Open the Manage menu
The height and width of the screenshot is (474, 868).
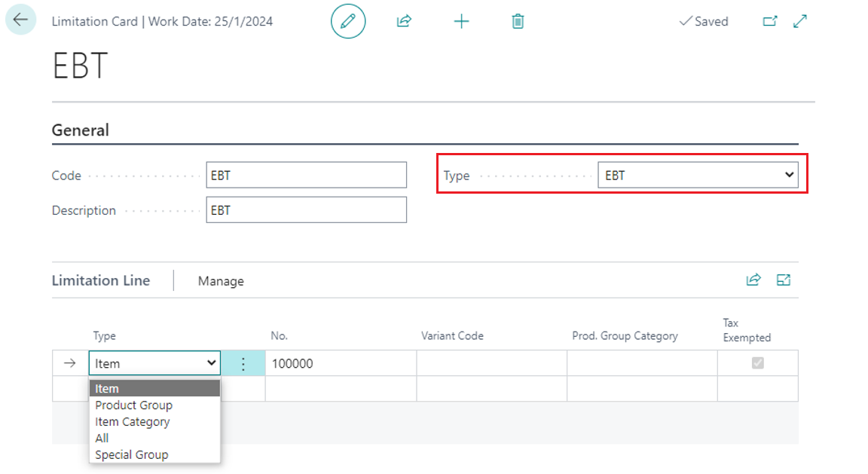pyautogui.click(x=221, y=281)
